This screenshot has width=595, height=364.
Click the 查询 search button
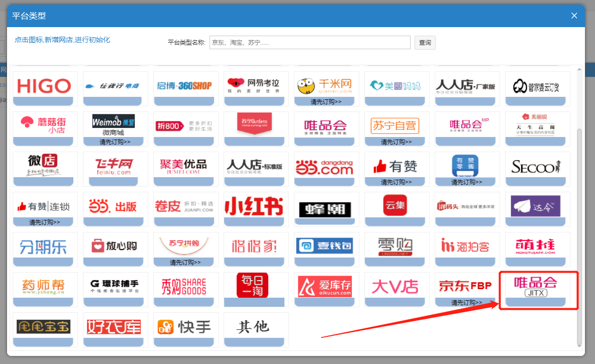pos(425,43)
